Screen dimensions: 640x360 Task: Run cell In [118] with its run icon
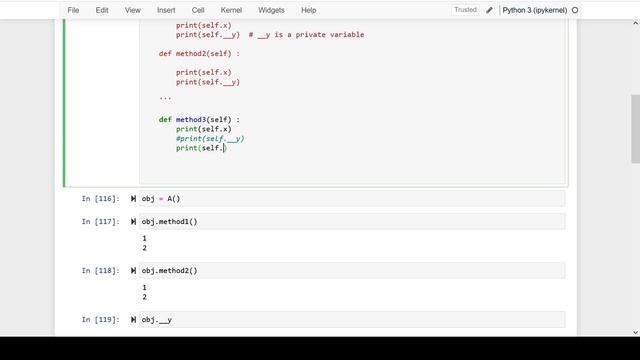pyautogui.click(x=133, y=271)
